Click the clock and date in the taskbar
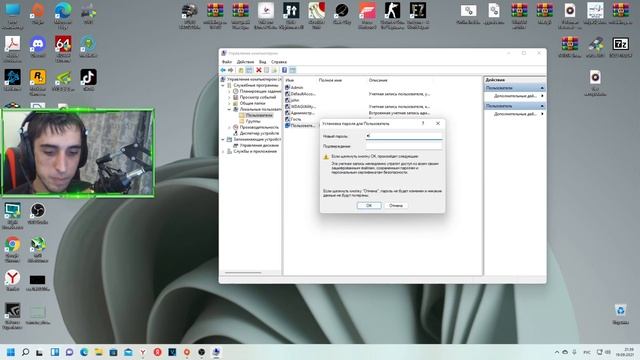 click(624, 352)
